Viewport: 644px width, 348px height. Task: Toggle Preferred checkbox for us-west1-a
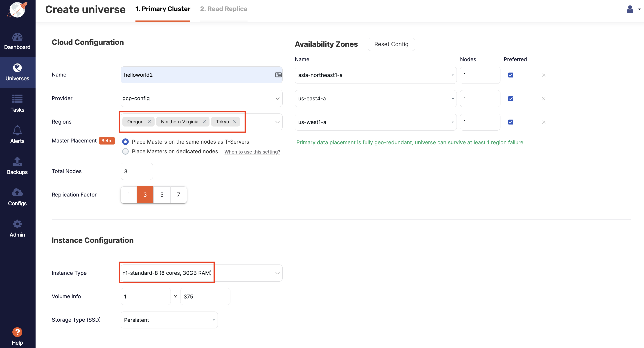(511, 122)
